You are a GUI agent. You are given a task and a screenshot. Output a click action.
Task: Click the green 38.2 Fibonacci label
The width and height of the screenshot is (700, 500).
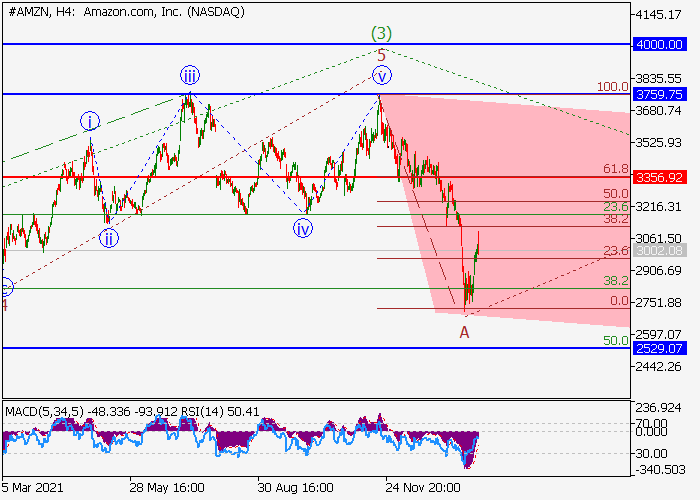pos(616,281)
